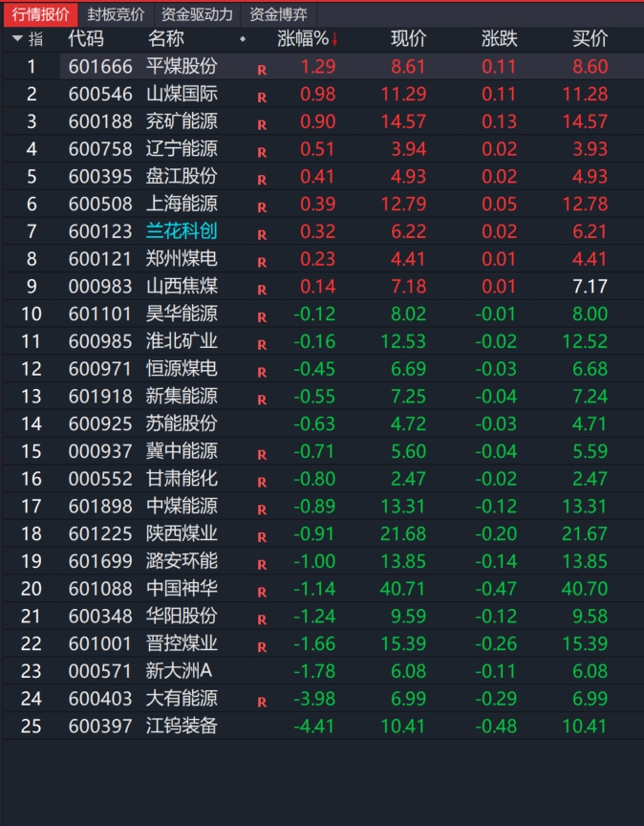This screenshot has width=644, height=826.
Task: Click the R margin icon for 山煤国际
Action: pyautogui.click(x=262, y=98)
